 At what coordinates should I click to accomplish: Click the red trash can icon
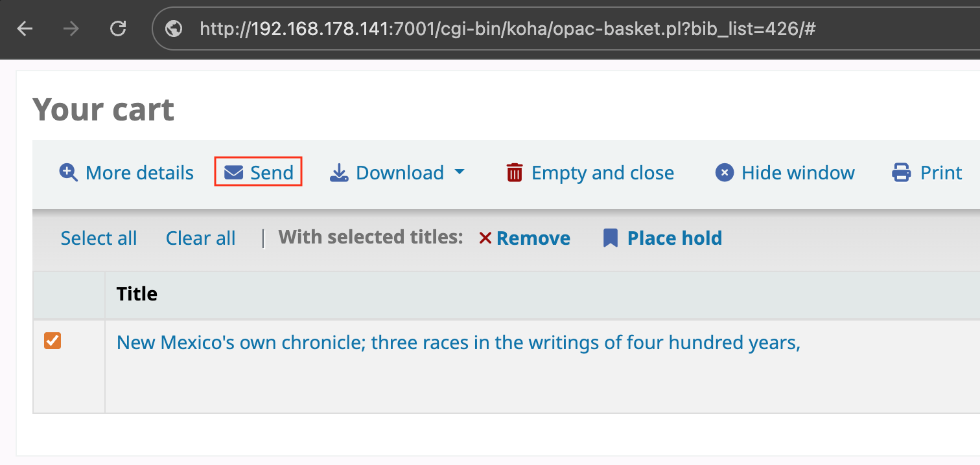coord(515,172)
